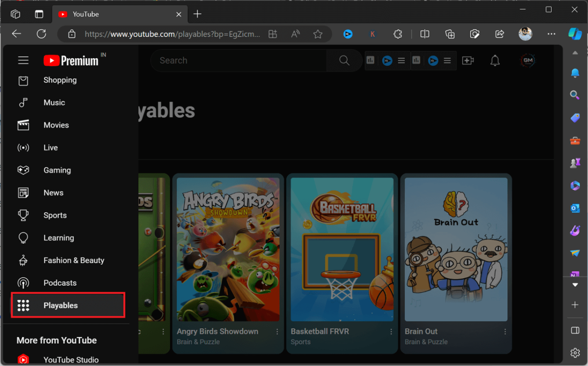Open Angry Birds Showdown game thumbnail

(228, 249)
